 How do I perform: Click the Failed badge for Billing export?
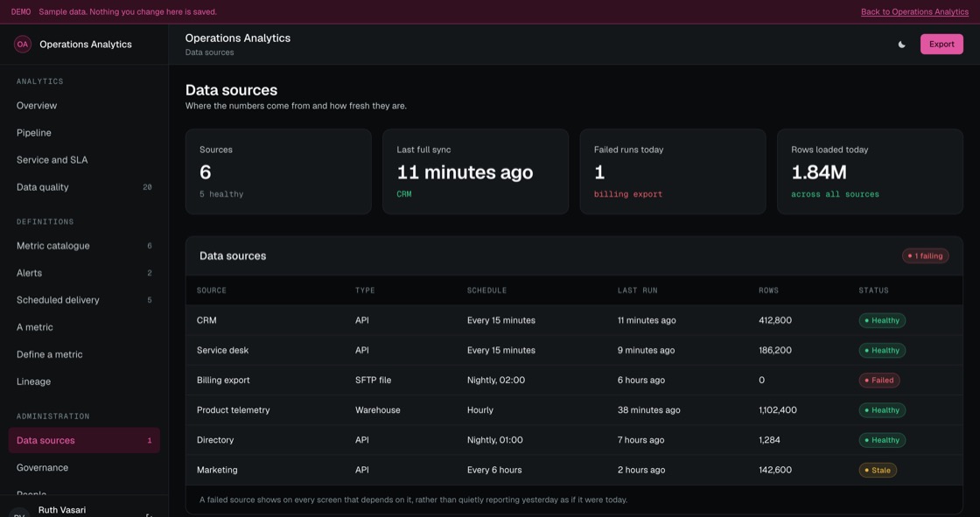[x=878, y=380]
